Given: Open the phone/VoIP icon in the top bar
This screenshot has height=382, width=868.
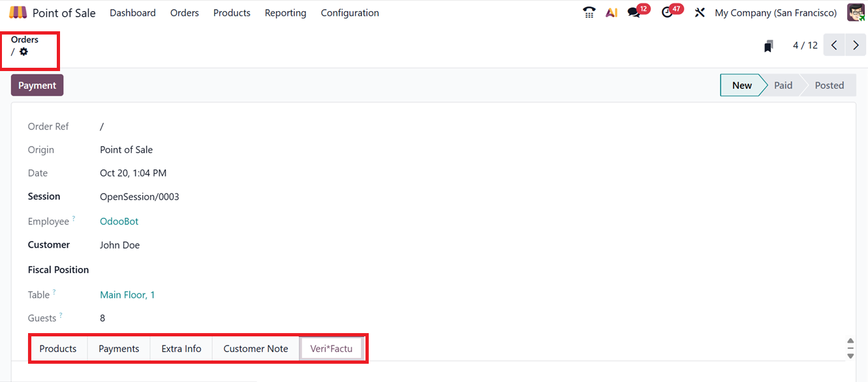Looking at the screenshot, I should tap(589, 12).
